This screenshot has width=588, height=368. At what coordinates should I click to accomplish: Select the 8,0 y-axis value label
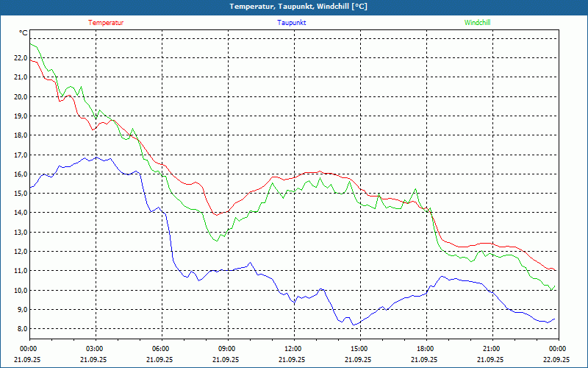[20, 329]
